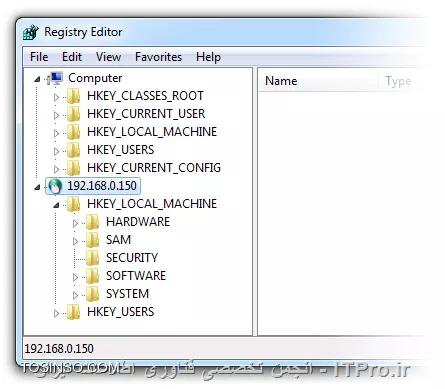Image resolution: width=445 pixels, height=389 pixels.
Task: Select the Computer monitor icon
Action: click(55, 78)
